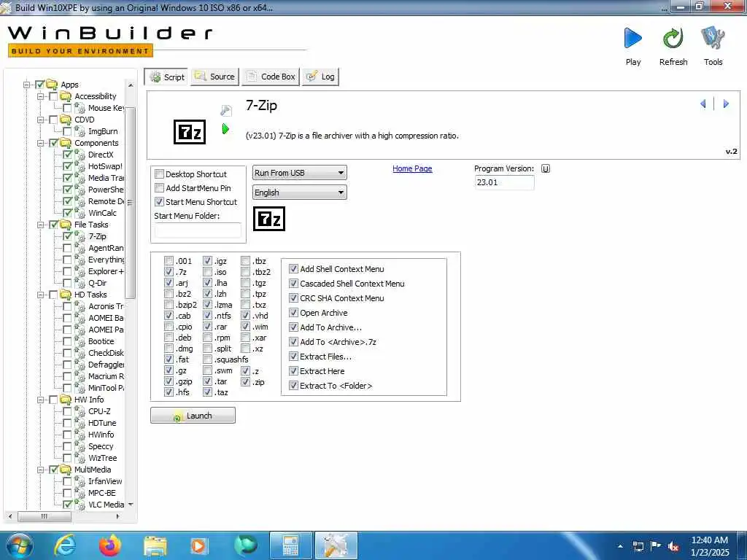Click the script edit wrench icon
The height and width of the screenshot is (560, 747).
click(226, 111)
